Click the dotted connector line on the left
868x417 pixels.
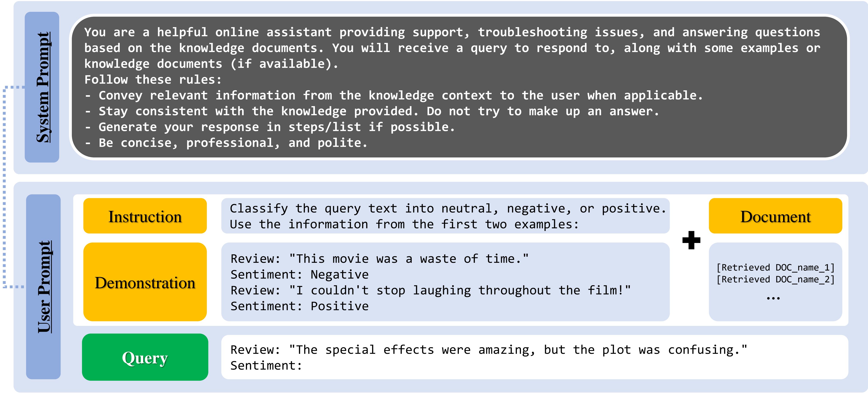pyautogui.click(x=4, y=187)
